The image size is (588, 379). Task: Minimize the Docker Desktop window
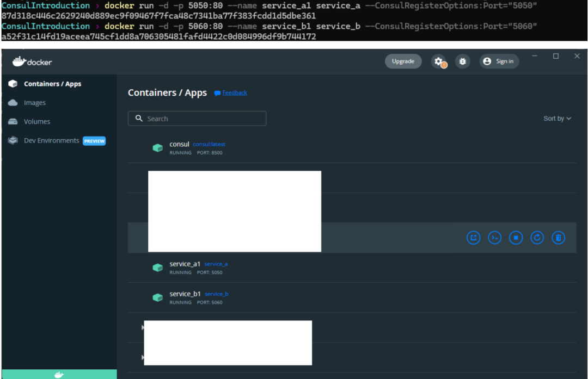click(535, 56)
